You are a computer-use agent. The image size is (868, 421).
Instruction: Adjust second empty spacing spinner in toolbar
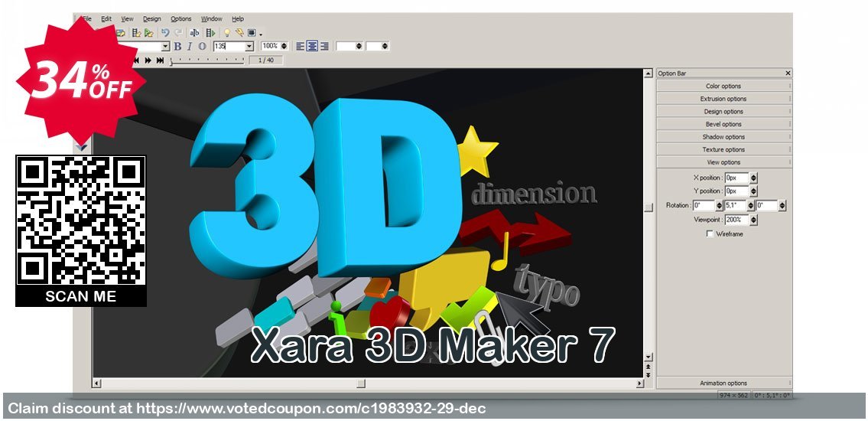click(x=385, y=46)
